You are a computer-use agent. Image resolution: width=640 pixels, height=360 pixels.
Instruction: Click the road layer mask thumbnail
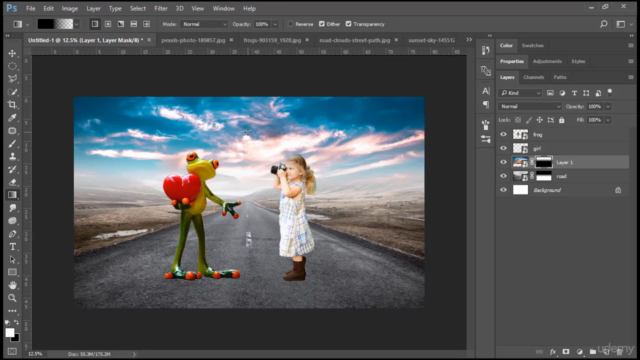pos(544,176)
